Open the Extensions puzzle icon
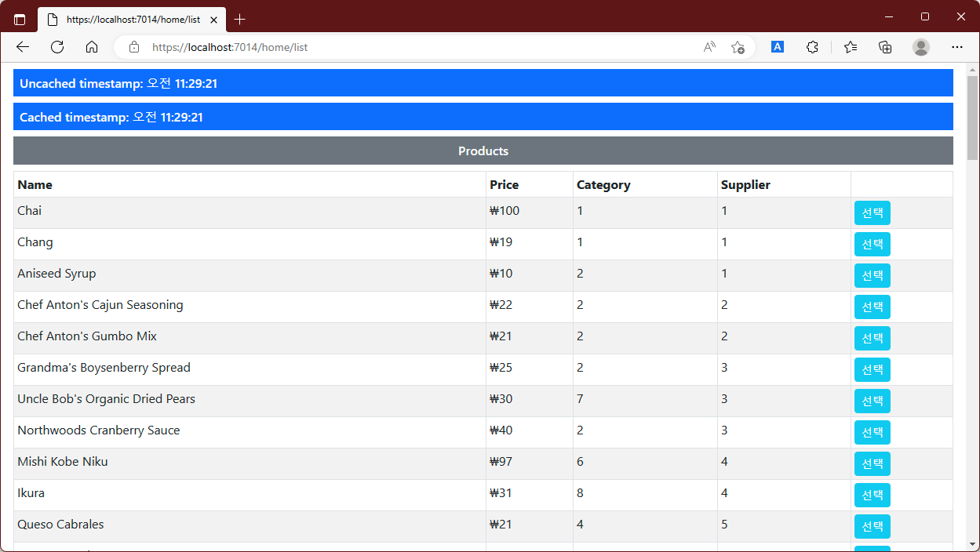 click(x=812, y=47)
